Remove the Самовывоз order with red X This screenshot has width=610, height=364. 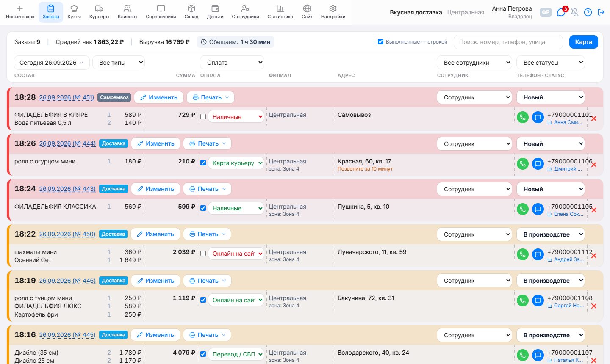[594, 119]
